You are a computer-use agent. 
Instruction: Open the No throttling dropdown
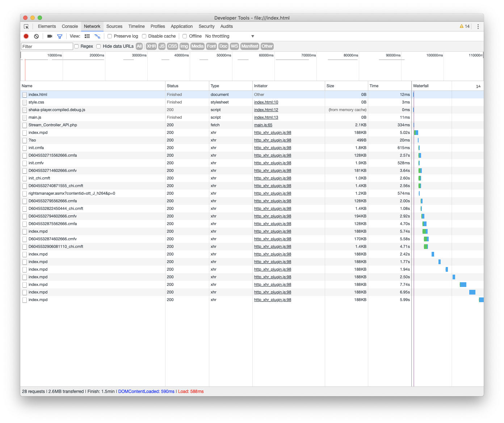pos(230,36)
